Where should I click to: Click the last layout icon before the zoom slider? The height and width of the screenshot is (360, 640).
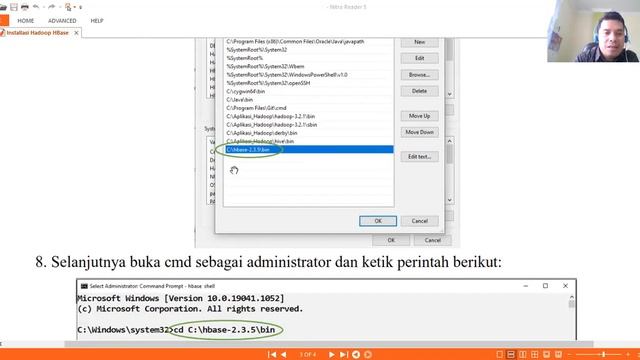558,354
